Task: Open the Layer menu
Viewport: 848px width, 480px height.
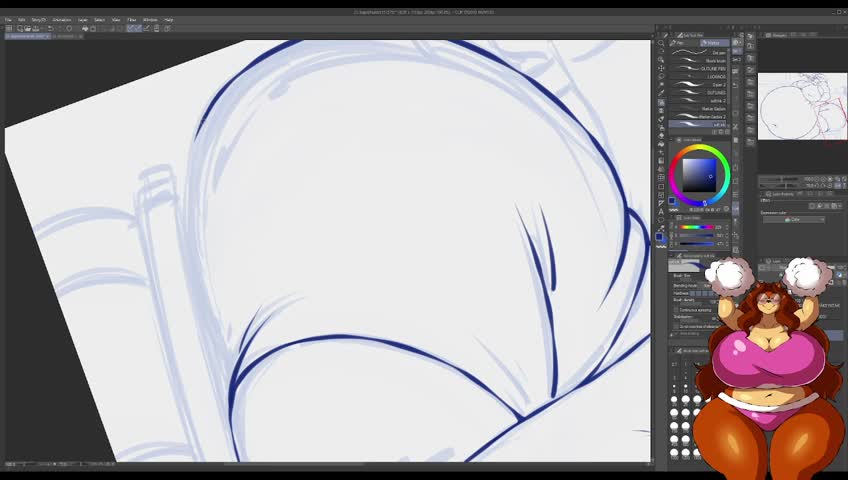Action: click(x=83, y=20)
